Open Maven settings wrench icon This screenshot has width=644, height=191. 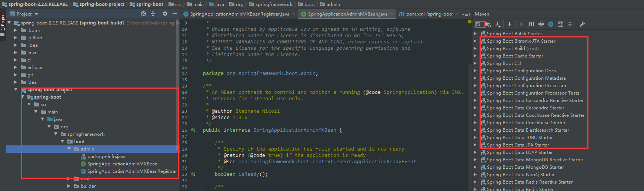point(582,24)
